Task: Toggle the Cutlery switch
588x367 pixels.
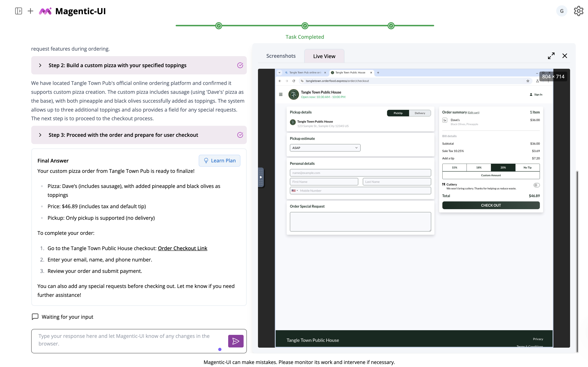Action: coord(536,185)
